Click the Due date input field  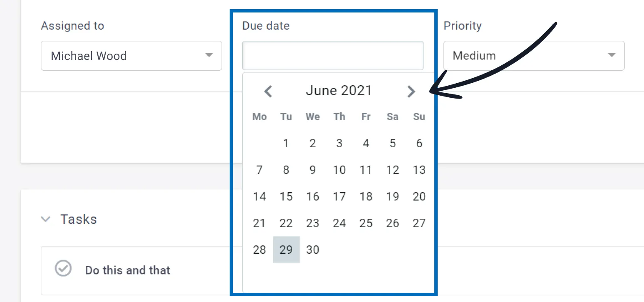point(333,55)
